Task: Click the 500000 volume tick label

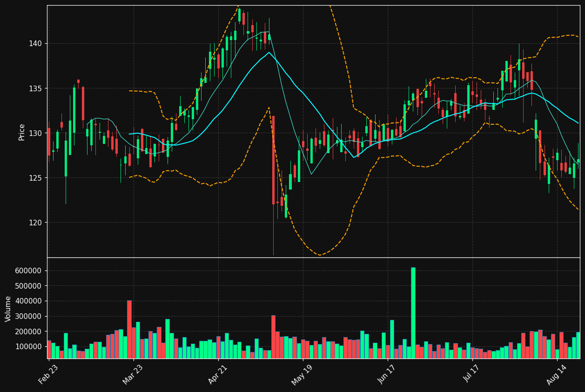Action: [29, 286]
